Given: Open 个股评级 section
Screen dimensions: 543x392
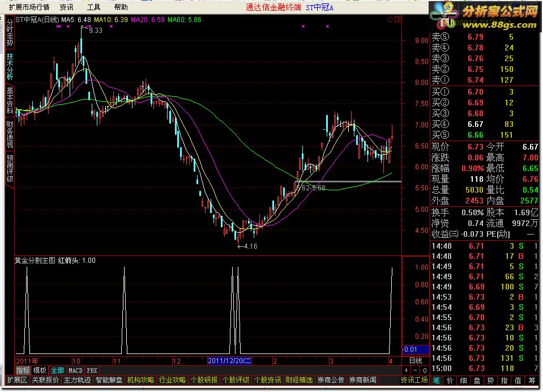Looking at the screenshot, I should coord(236,380).
